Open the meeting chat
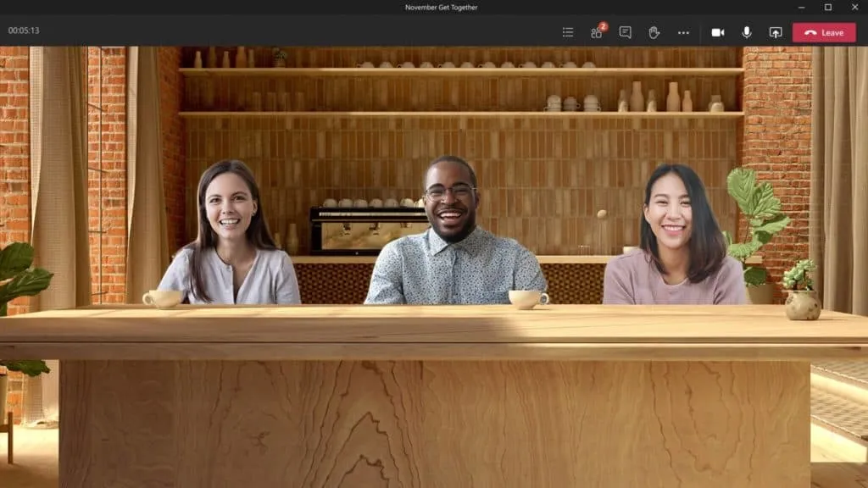This screenshot has width=868, height=488. 625,32
